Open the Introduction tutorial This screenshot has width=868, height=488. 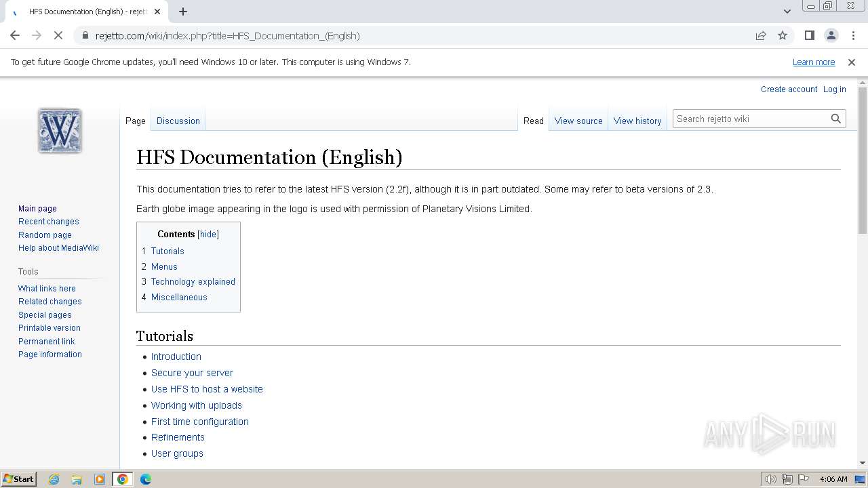(x=176, y=357)
